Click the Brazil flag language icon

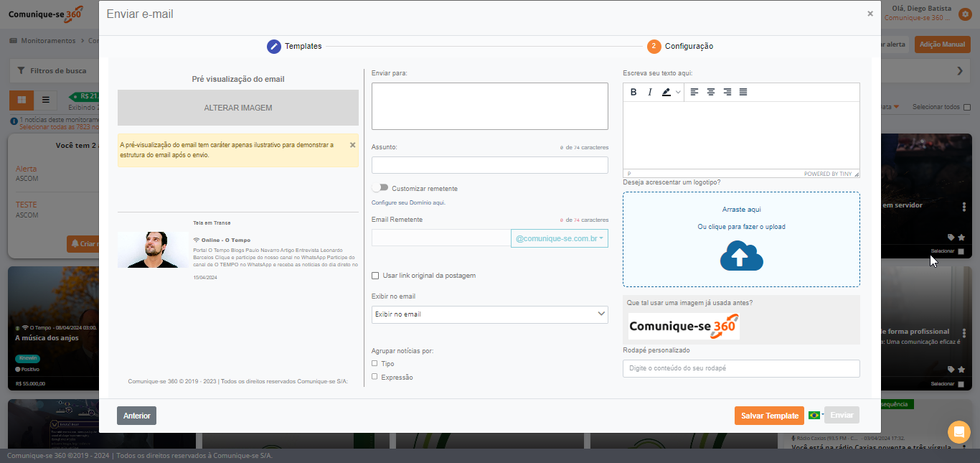(814, 415)
